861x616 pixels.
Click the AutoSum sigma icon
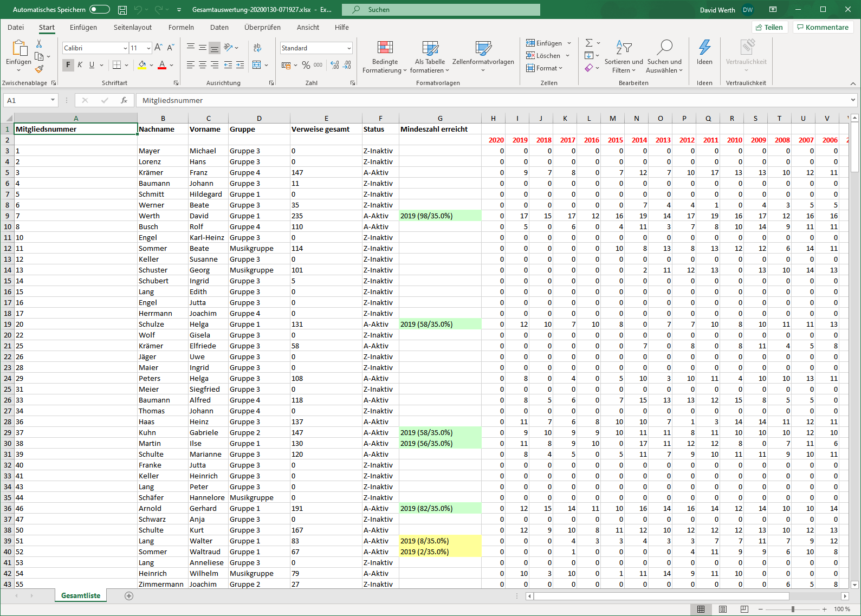[589, 43]
